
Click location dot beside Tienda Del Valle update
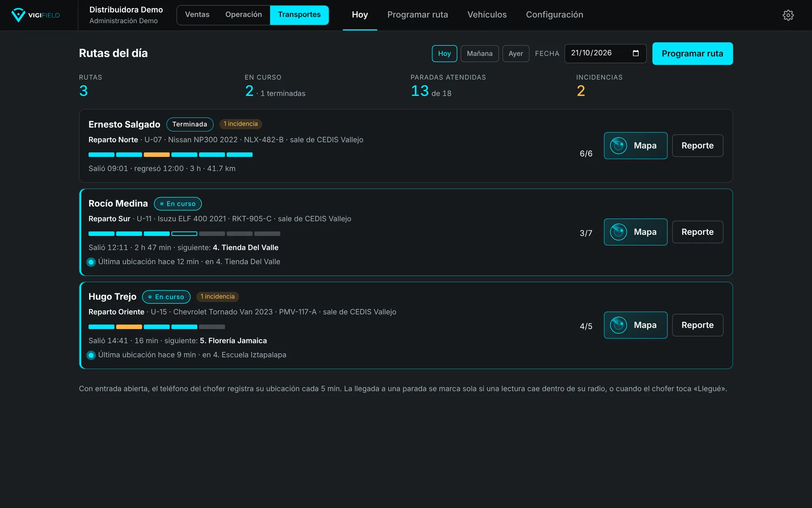point(91,262)
